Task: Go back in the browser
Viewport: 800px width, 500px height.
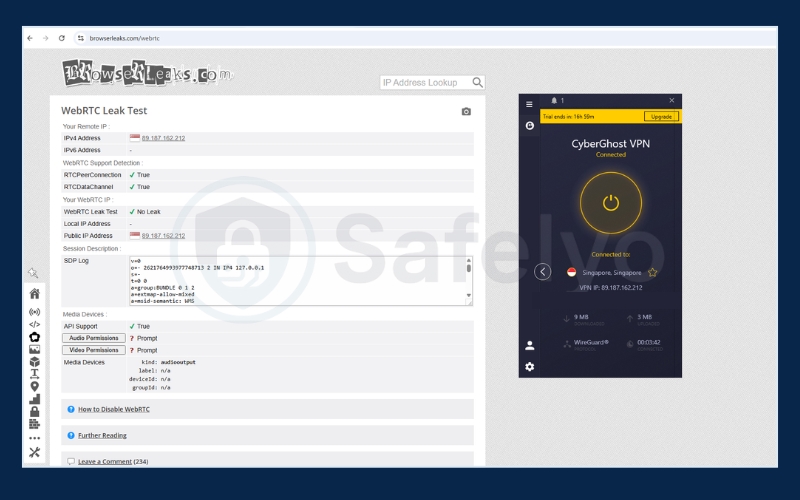Action: click(x=30, y=38)
